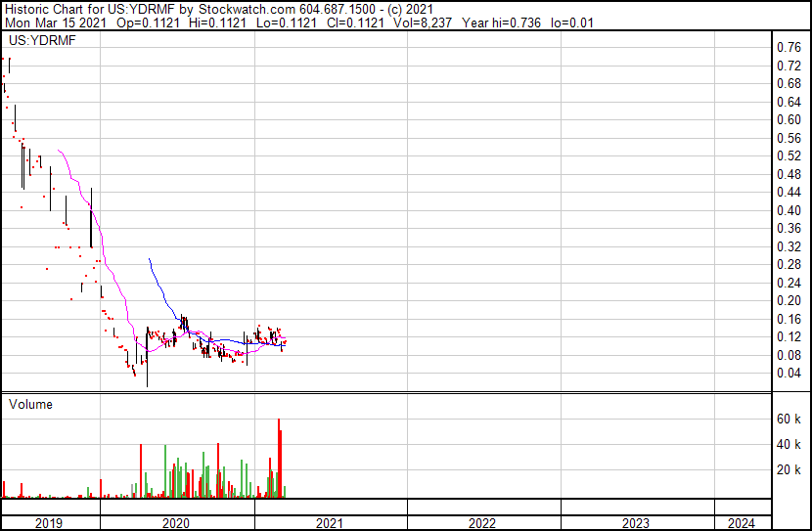812x531 pixels.
Task: Click the start of the pink moving average line
Action: 59,151
